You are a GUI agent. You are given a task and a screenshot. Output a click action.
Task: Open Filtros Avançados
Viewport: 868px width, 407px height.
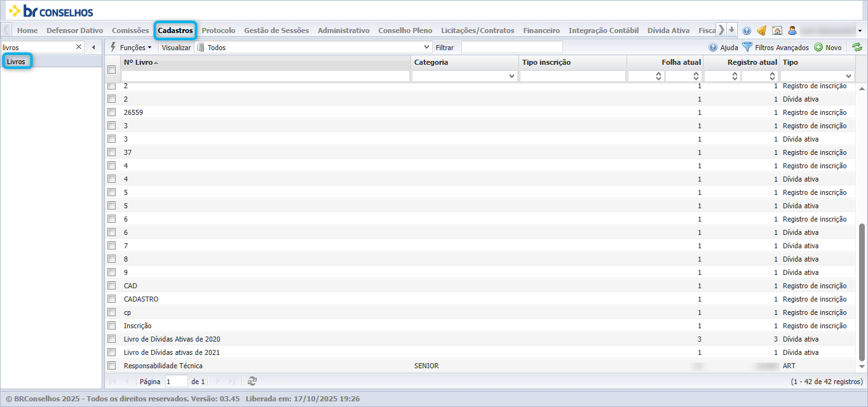[x=776, y=48]
